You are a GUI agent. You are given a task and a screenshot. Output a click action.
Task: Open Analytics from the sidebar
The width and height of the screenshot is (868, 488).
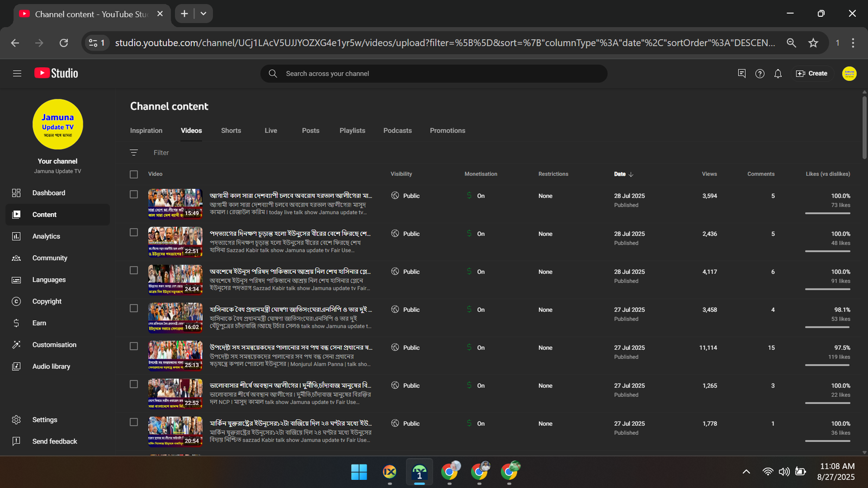(46, 236)
